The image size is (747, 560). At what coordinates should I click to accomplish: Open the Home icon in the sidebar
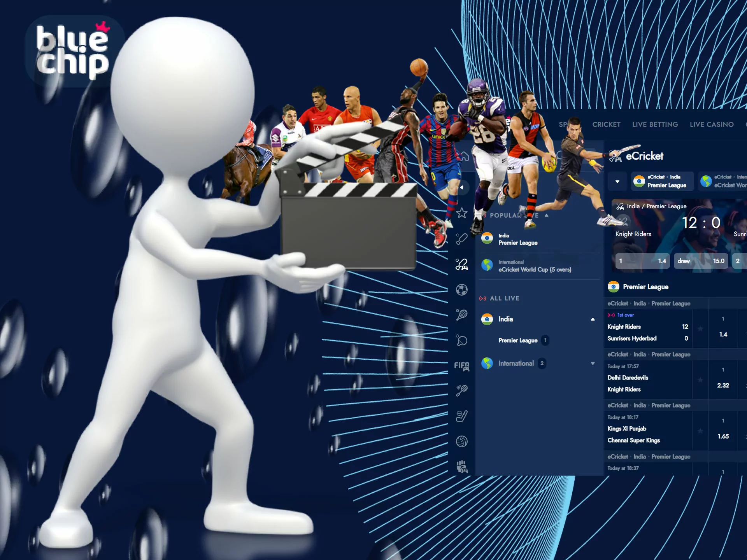coord(464,156)
